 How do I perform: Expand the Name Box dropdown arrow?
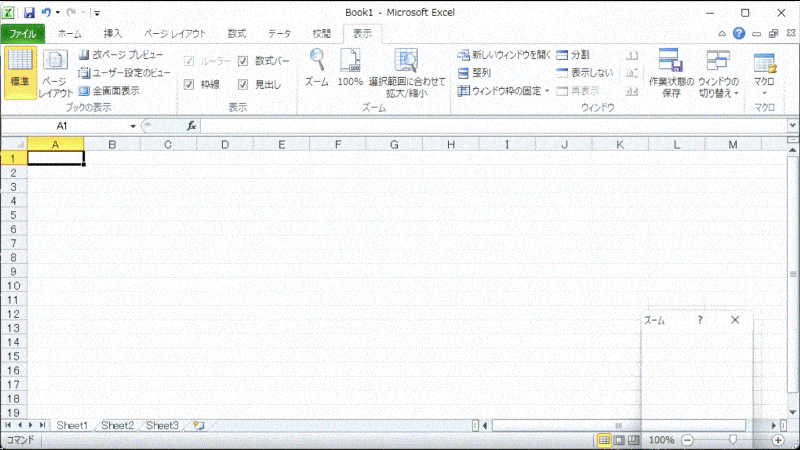133,126
